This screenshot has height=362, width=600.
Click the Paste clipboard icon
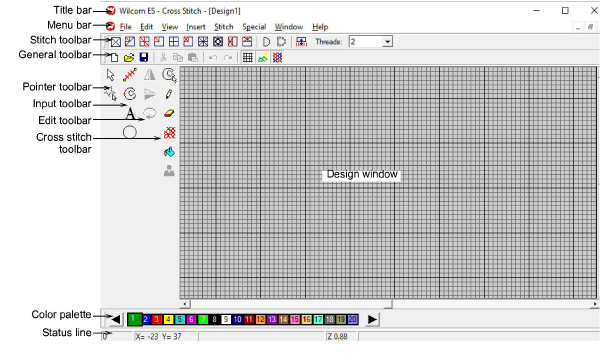[x=193, y=57]
